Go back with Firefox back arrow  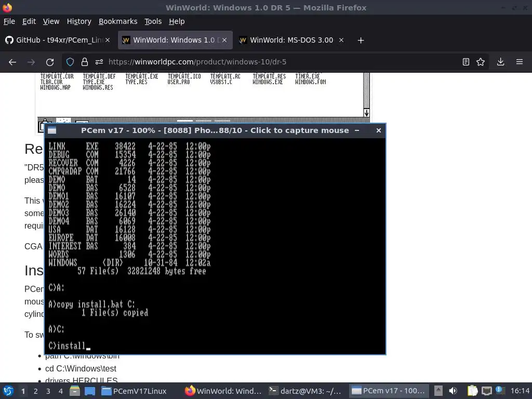12,62
